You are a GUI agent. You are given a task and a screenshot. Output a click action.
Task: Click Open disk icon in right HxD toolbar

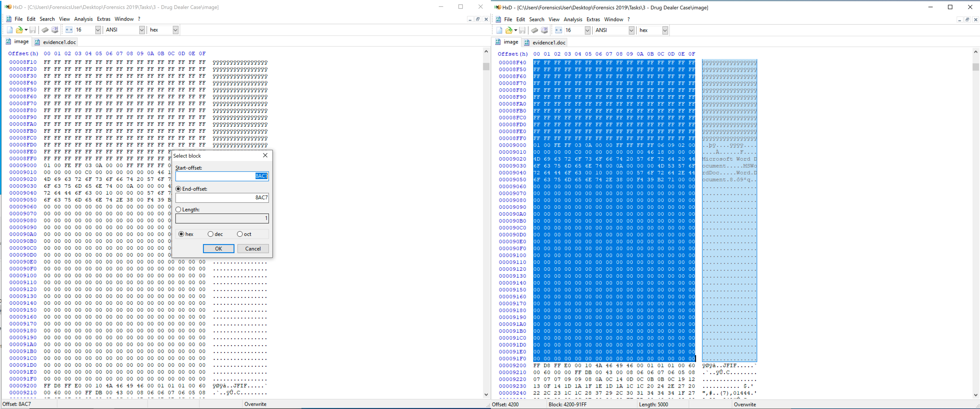click(544, 30)
